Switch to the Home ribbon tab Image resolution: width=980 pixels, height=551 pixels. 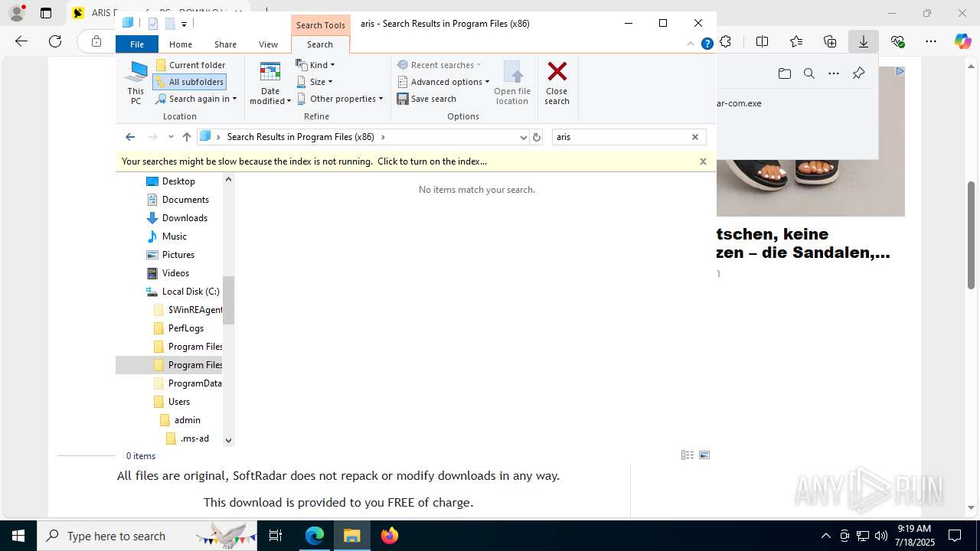click(181, 44)
